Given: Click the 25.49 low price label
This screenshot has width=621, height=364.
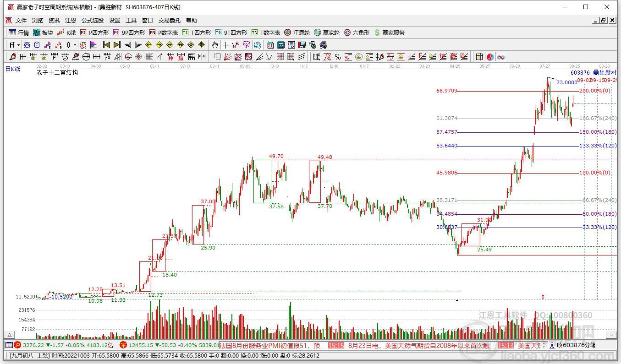Looking at the screenshot, I should click(484, 250).
